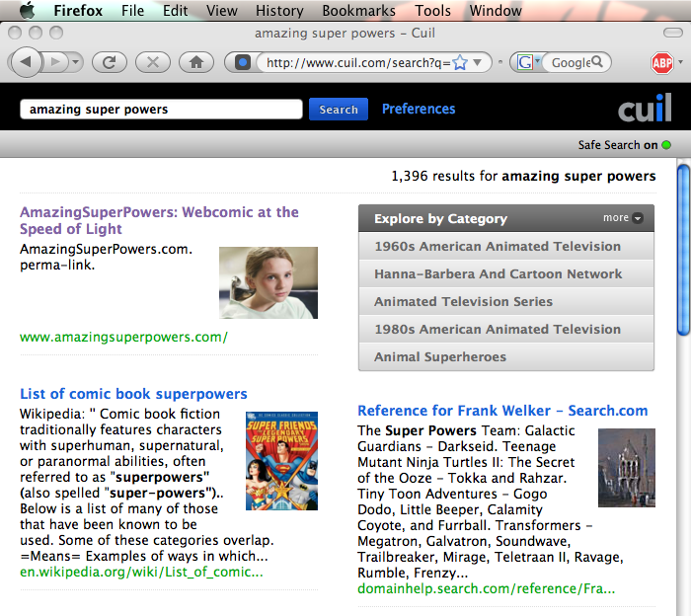691x616 pixels.
Task: Open the Apple menu
Action: [28, 10]
